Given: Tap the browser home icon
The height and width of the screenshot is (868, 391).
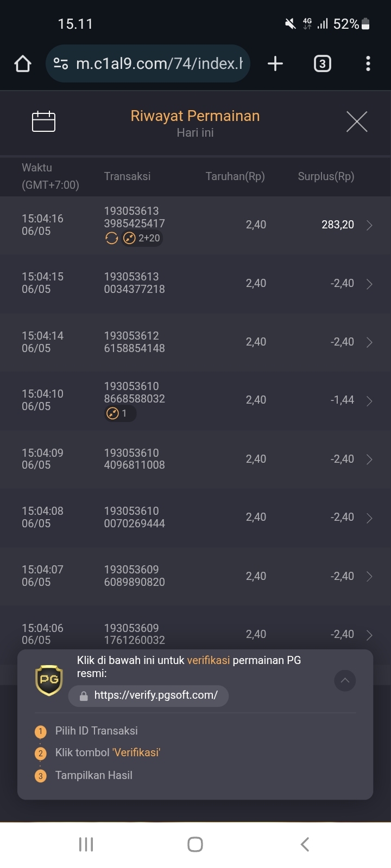Looking at the screenshot, I should coord(23,63).
